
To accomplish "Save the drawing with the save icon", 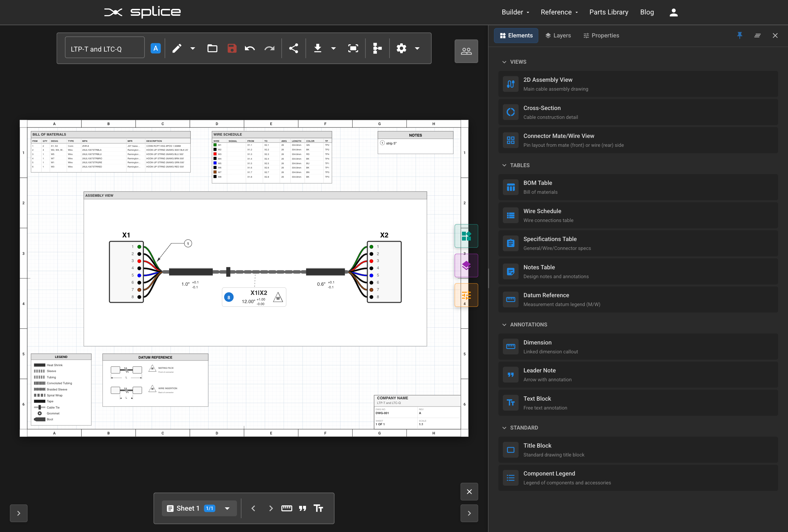I will point(232,48).
